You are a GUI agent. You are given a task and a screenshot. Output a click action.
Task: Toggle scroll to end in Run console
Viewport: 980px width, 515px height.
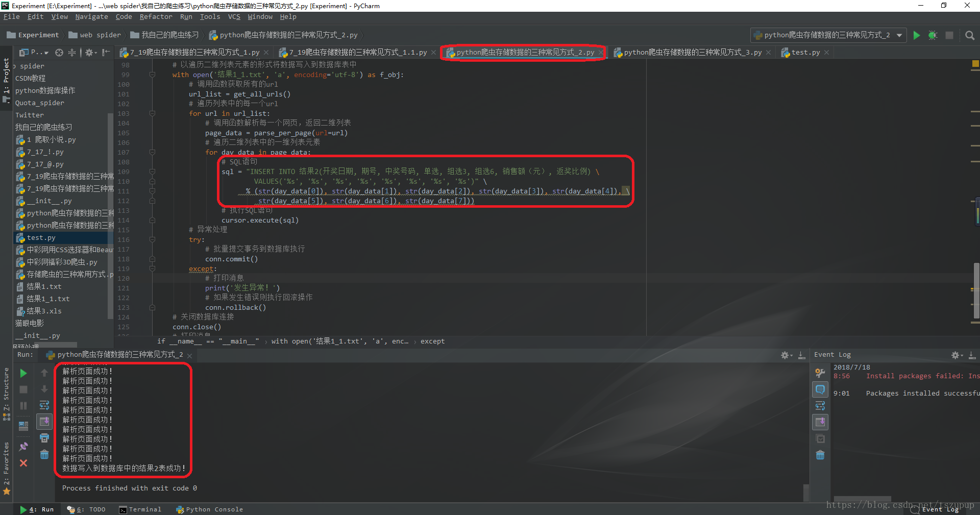[x=44, y=422]
